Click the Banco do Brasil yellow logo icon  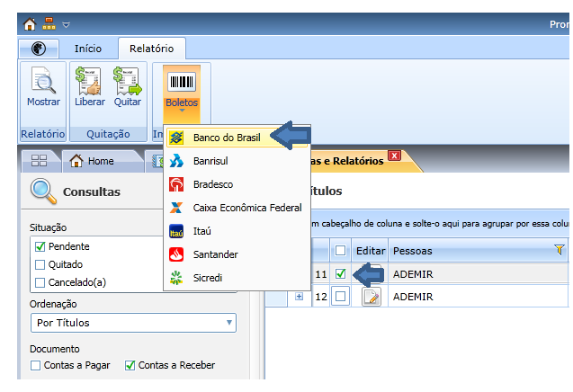pos(176,138)
